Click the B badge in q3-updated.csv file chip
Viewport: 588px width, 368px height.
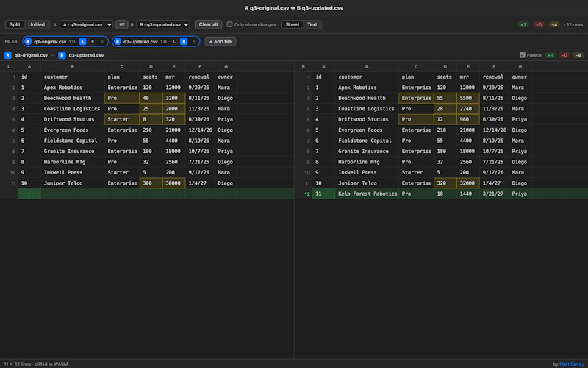(118, 42)
